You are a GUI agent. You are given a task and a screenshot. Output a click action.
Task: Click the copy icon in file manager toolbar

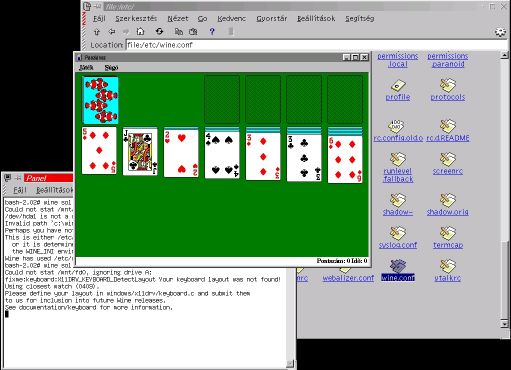coord(179,32)
